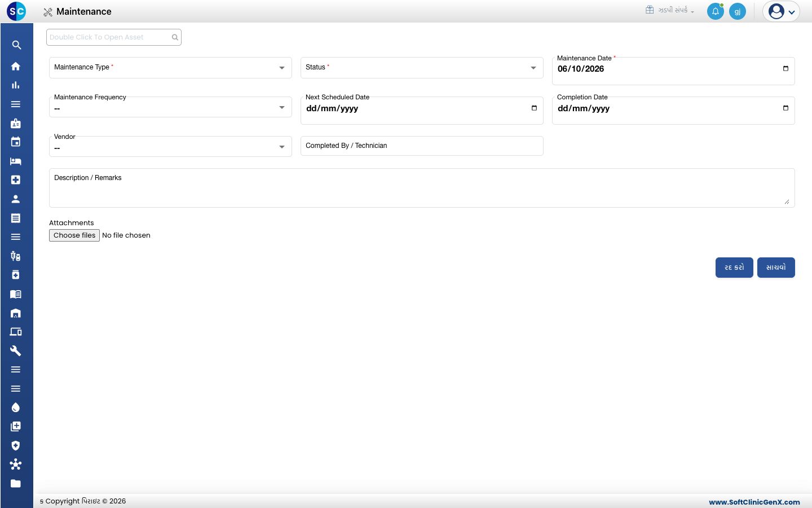
Task: Open the quick contact menu in the header
Action: (x=670, y=10)
